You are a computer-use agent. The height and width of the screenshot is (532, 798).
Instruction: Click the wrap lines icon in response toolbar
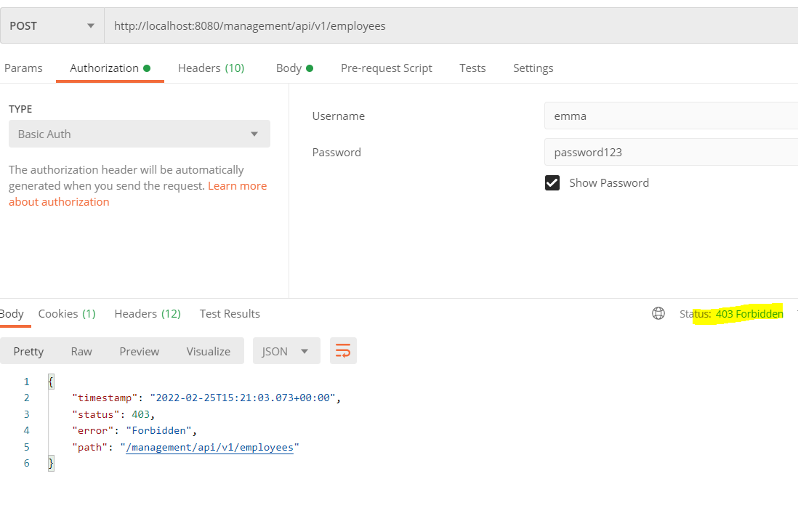click(x=343, y=351)
